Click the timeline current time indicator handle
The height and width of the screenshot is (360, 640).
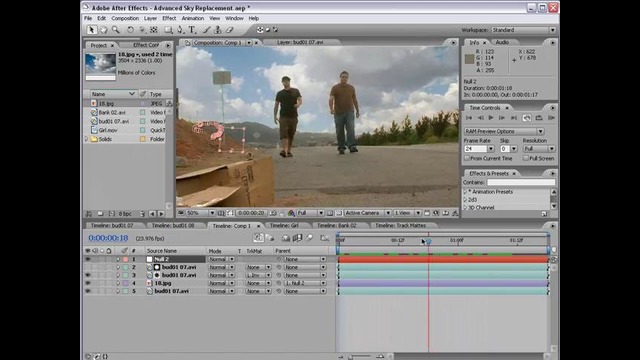coord(429,242)
